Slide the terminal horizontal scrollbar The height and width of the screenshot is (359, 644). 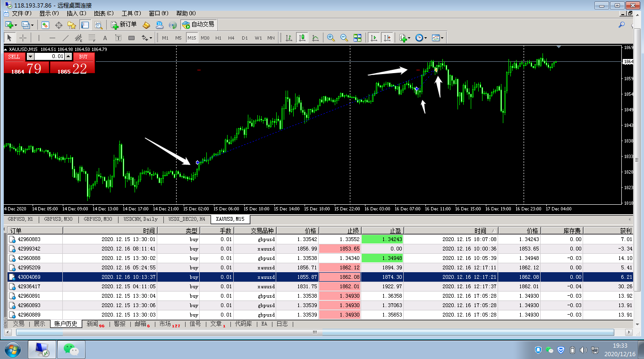click(x=315, y=333)
